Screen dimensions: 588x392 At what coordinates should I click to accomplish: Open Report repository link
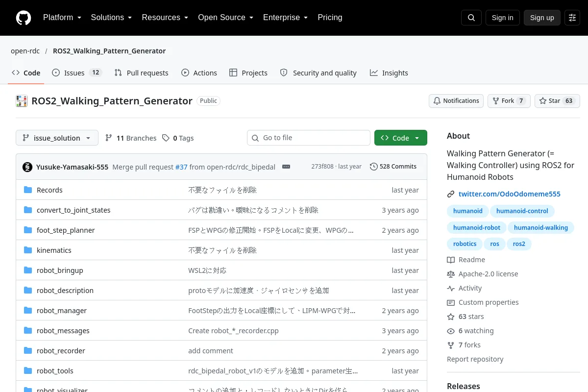tap(475, 359)
